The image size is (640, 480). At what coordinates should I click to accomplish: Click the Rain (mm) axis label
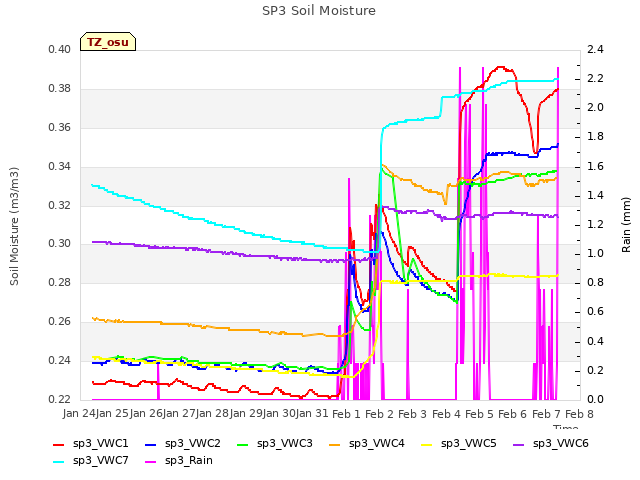(626, 224)
